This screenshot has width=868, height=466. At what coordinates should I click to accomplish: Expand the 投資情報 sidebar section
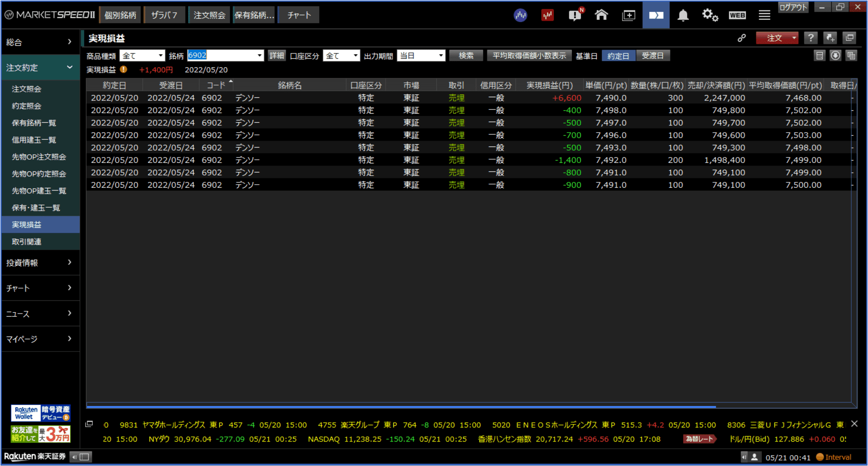point(40,262)
